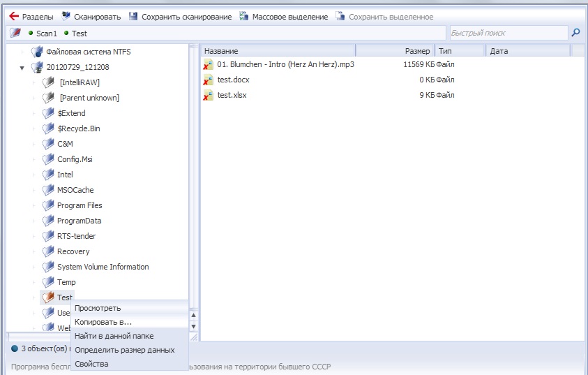
Task: Click the Сканировать toolbar button
Action: pos(91,17)
